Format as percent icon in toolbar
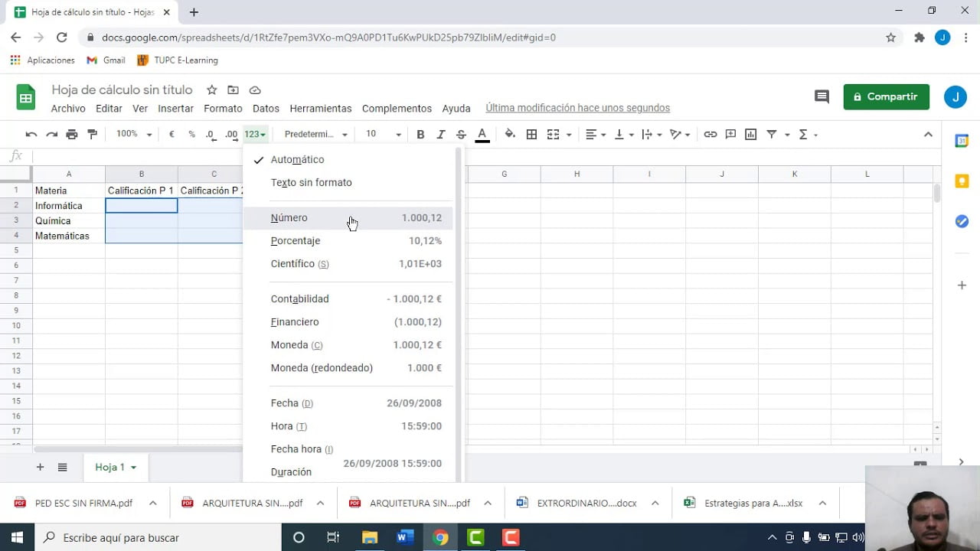The image size is (980, 551). pos(191,134)
